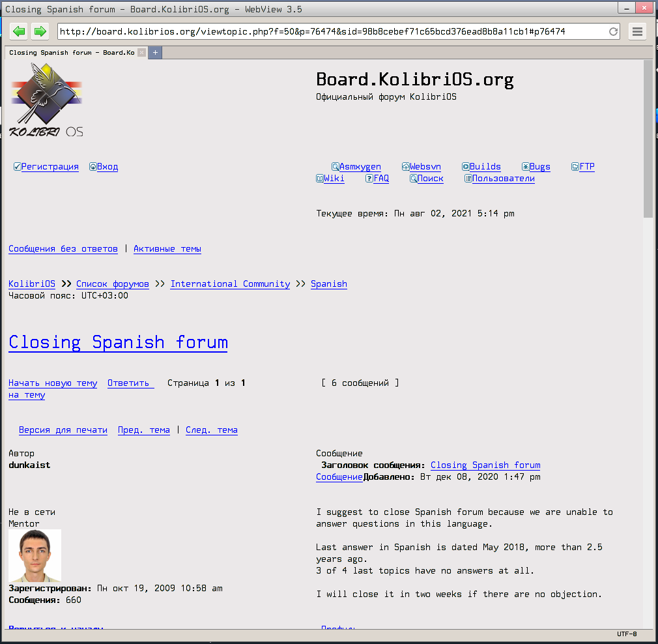The height and width of the screenshot is (644, 658).
Task: Open the Spanish breadcrumb link
Action: tap(328, 284)
